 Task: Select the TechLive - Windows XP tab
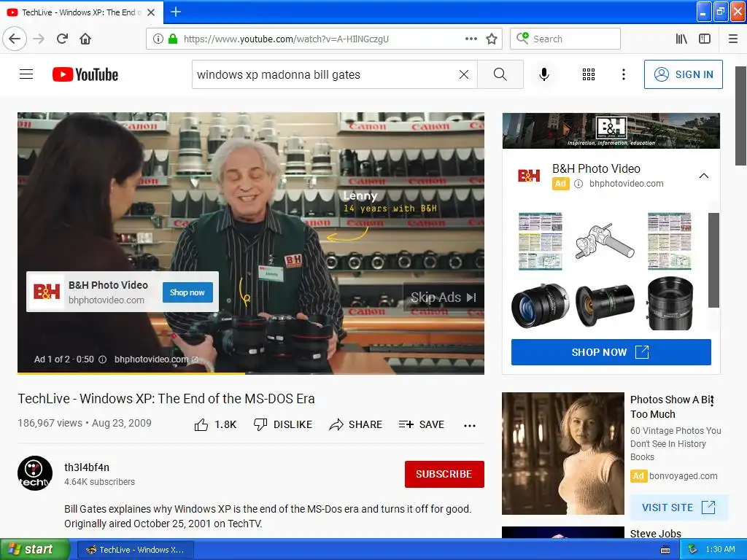click(82, 12)
